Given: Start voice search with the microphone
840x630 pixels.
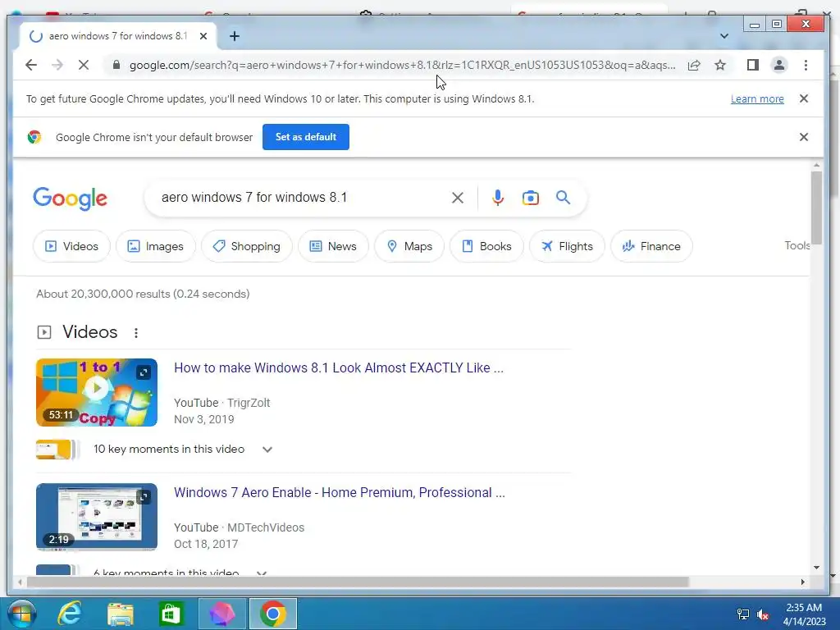Looking at the screenshot, I should click(498, 198).
